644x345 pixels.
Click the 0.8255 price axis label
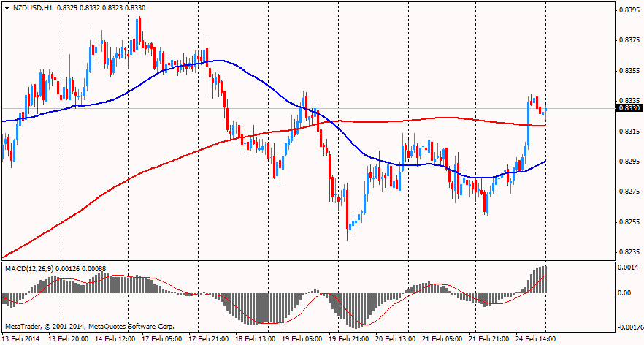(x=629, y=222)
